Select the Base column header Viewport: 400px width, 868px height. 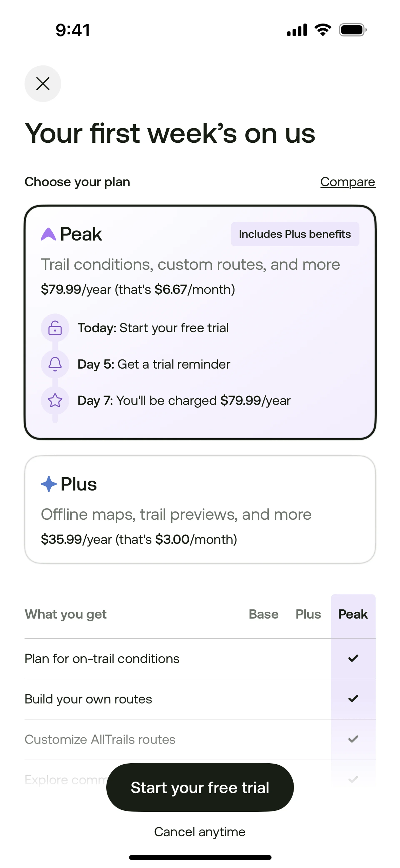[264, 614]
